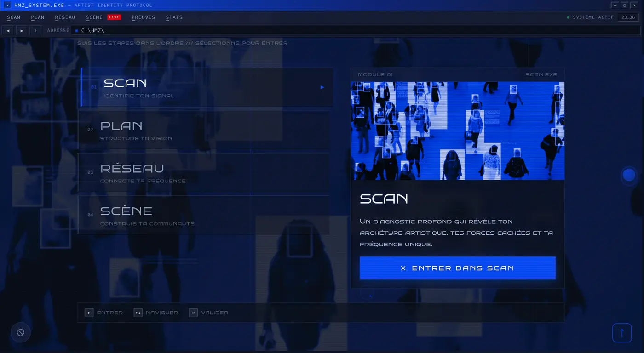
Task: Open the RÉSEAU menu in the top bar
Action: (x=65, y=17)
